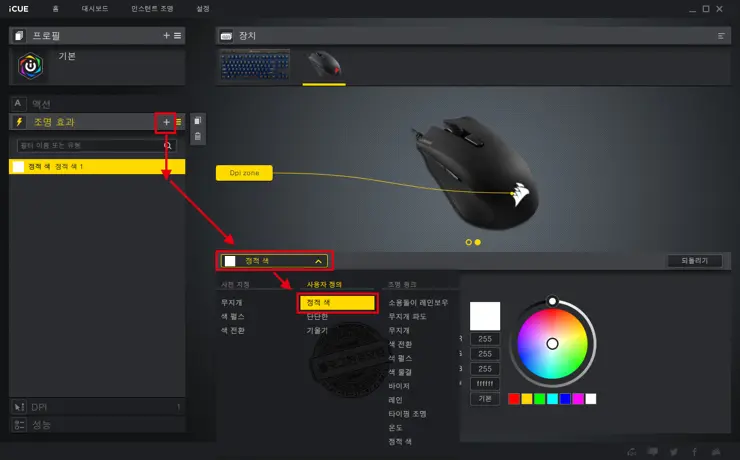The width and height of the screenshot is (740, 460).
Task: Choose 온도 lighting link effect
Action: click(x=395, y=428)
